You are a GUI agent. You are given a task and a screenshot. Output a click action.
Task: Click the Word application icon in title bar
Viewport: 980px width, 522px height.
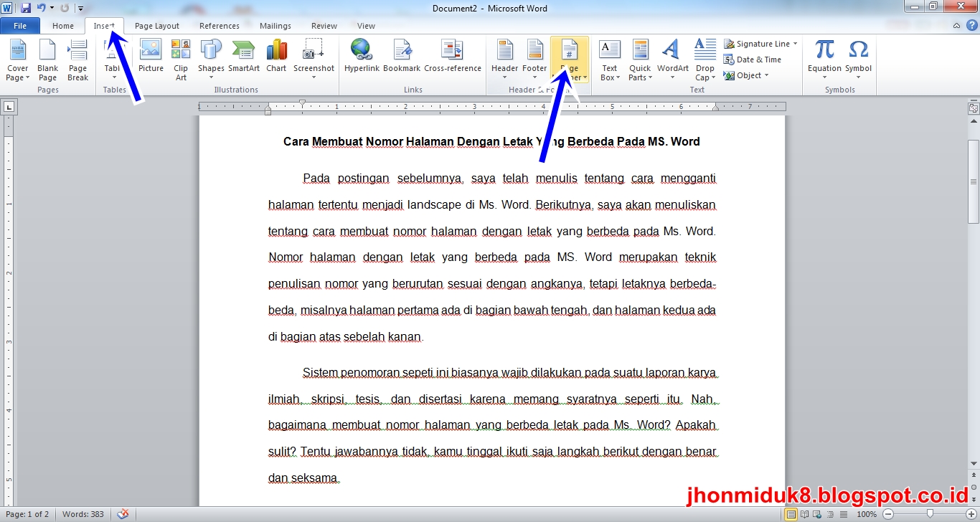7,8
